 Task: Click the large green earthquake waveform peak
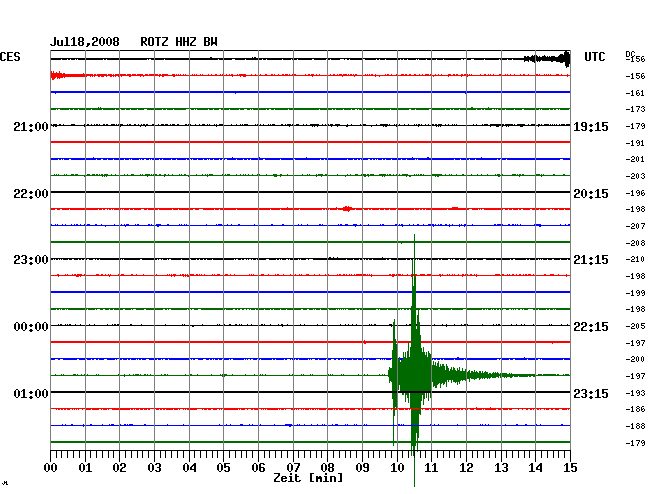[414, 361]
